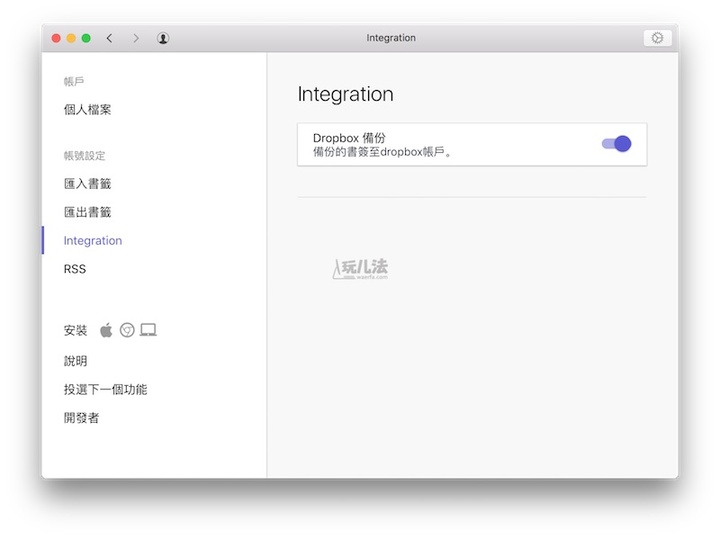Click the Dropbox 備份 description text
Image resolution: width=720 pixels, height=538 pixels.
(x=383, y=153)
